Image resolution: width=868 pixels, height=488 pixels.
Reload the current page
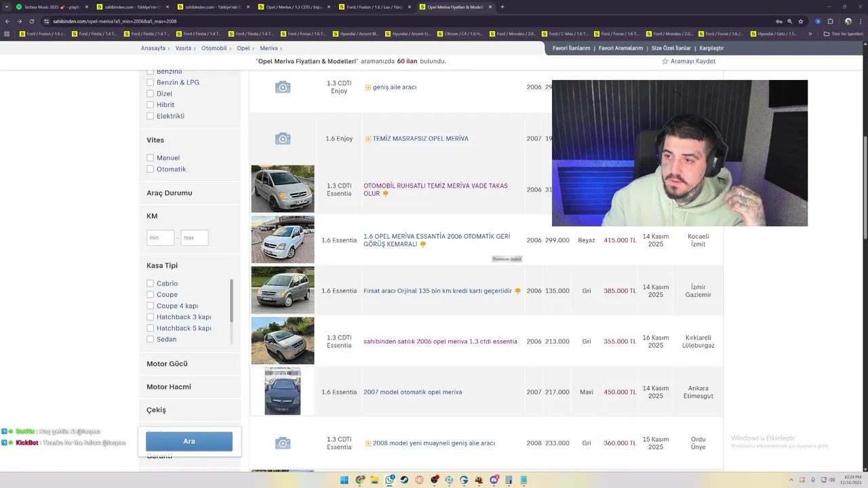pyautogui.click(x=31, y=21)
